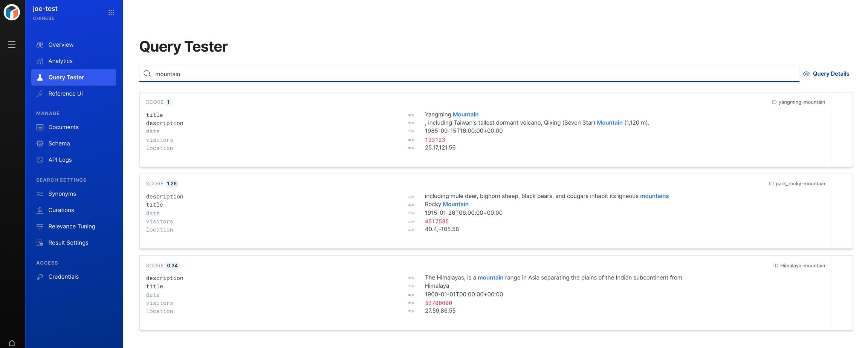The image size is (868, 348).
Task: Open Reference UI in sidebar
Action: tap(65, 94)
